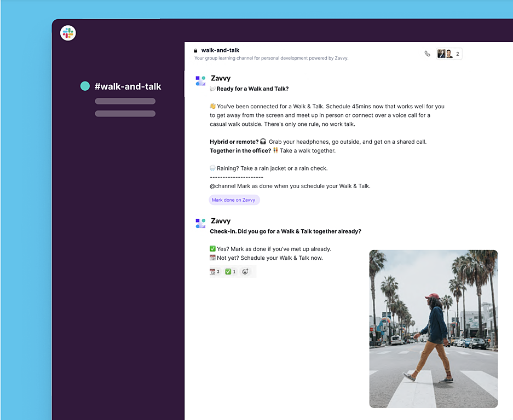Click the lock icon beside walk-and-talk
The width and height of the screenshot is (513, 420).
[x=195, y=50]
